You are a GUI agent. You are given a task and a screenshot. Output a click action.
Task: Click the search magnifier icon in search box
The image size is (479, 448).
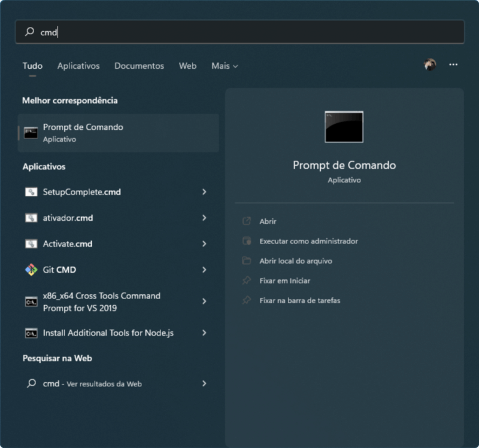(x=29, y=32)
